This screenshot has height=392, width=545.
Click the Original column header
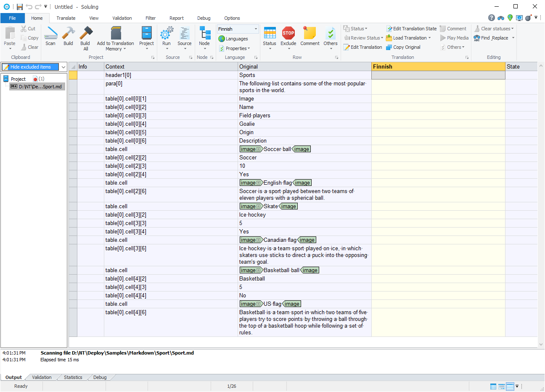point(304,66)
